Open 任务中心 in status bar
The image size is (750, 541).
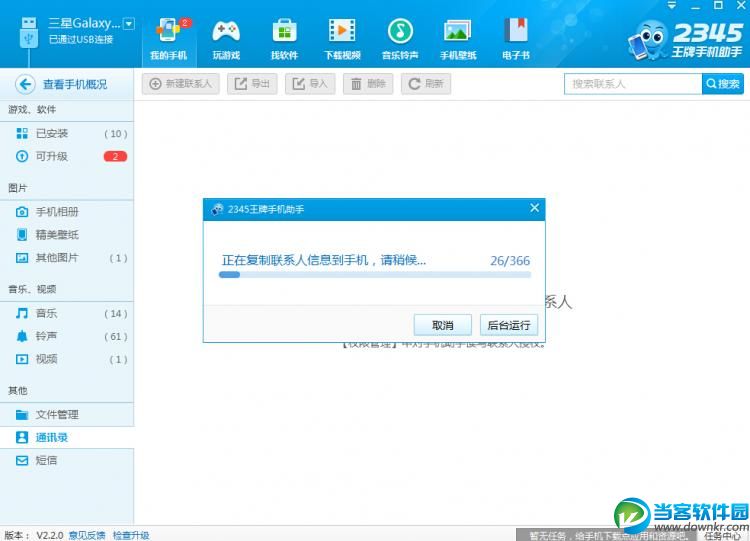pos(722,536)
